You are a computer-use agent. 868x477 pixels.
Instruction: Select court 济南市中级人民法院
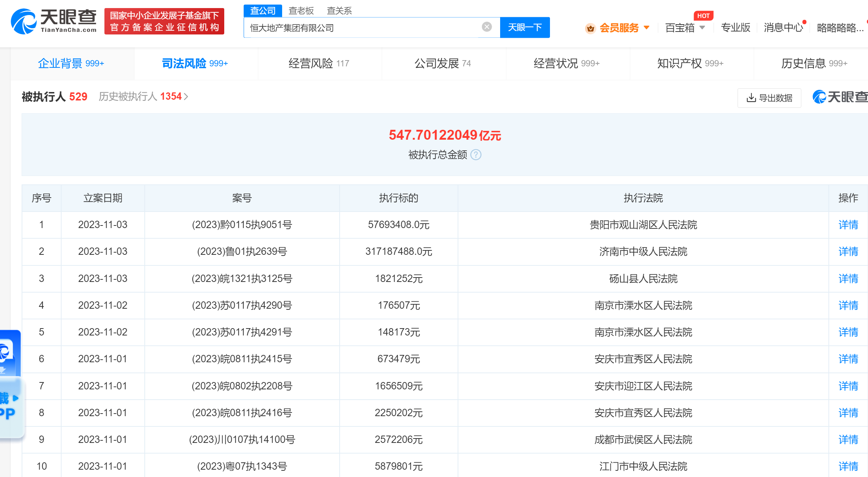(643, 252)
